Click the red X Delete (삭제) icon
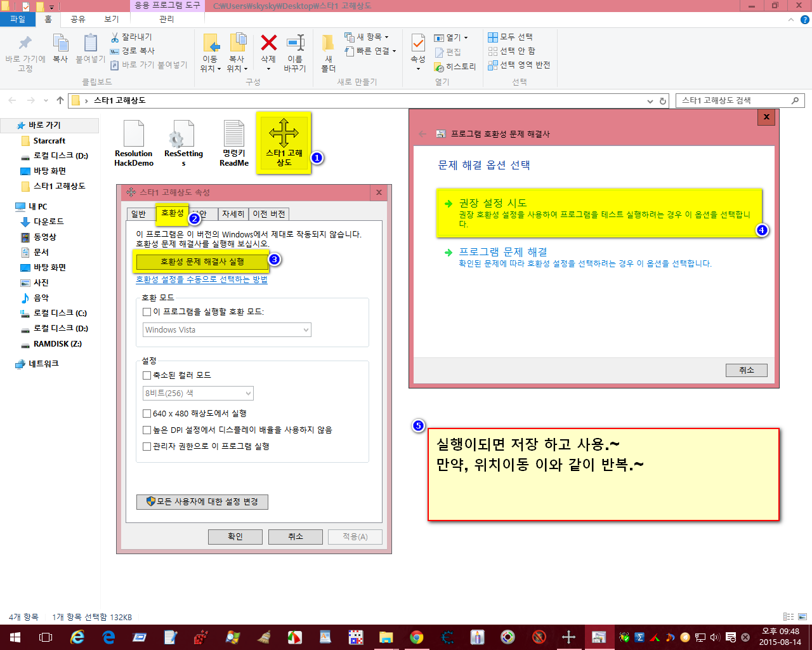812x650 pixels. [x=269, y=43]
